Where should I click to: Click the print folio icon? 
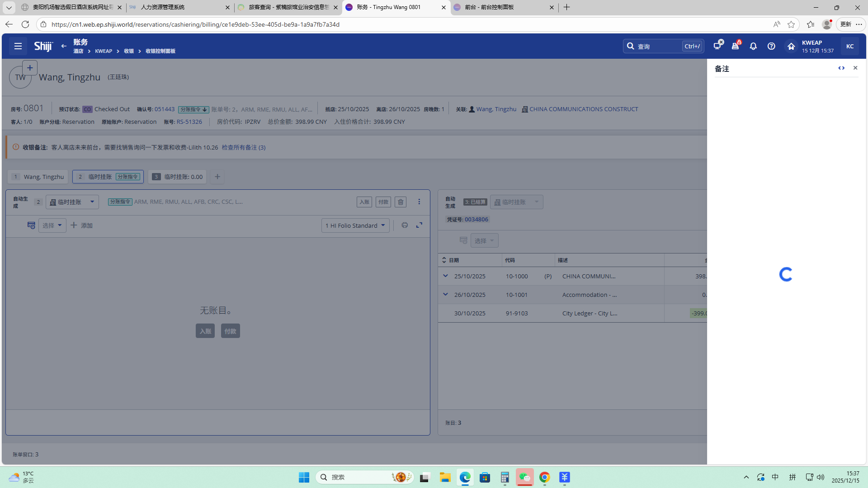(405, 225)
